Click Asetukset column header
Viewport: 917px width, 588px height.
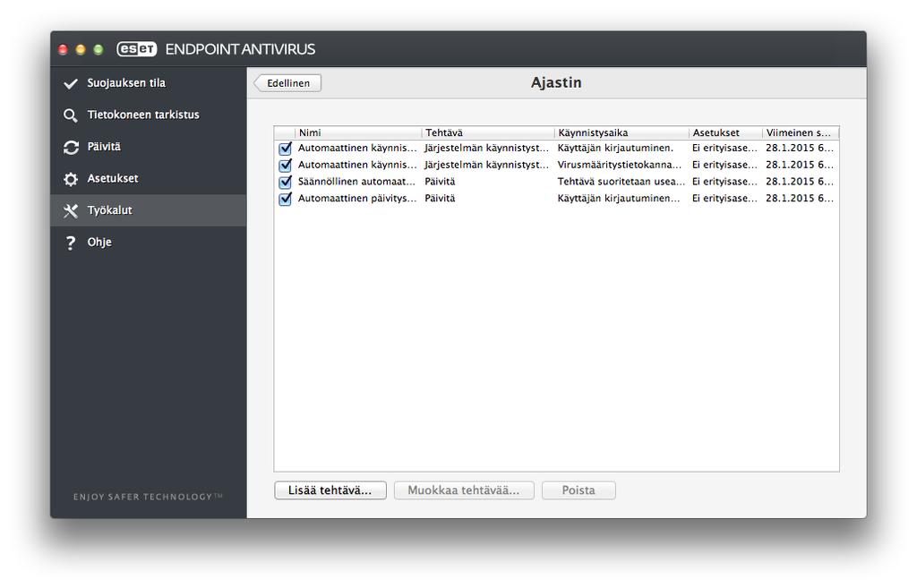point(725,132)
